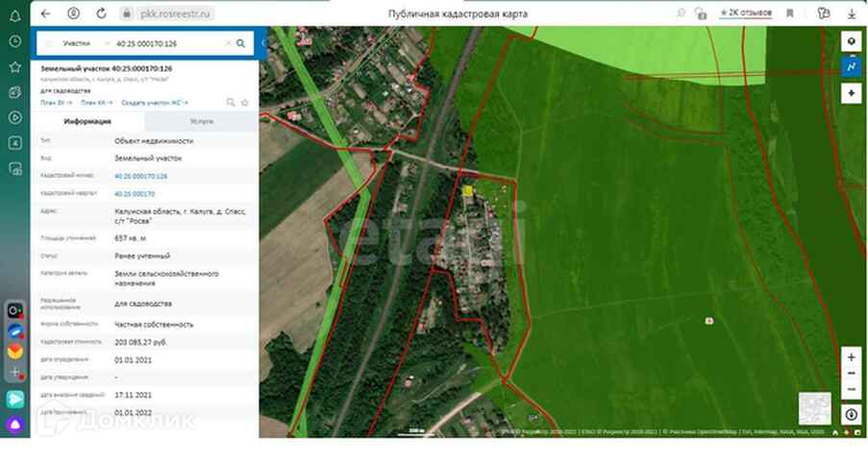Click the small marker in the green field
The width and height of the screenshot is (868, 461).
(709, 321)
